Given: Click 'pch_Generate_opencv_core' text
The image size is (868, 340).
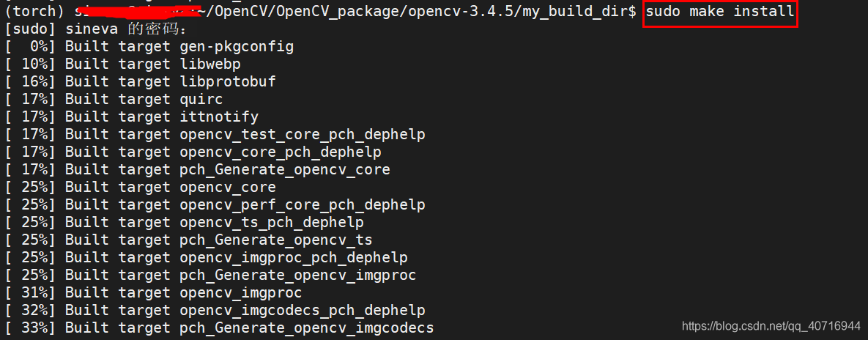Looking at the screenshot, I should tap(285, 169).
